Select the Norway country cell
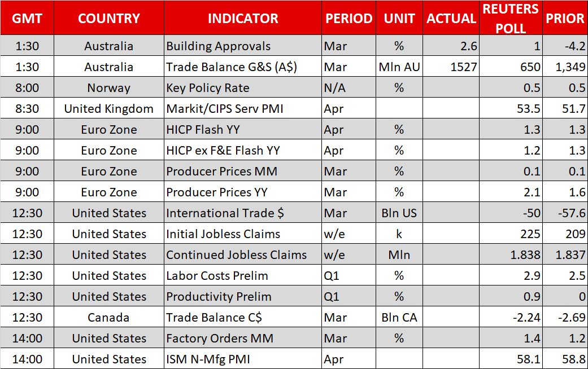 point(109,88)
